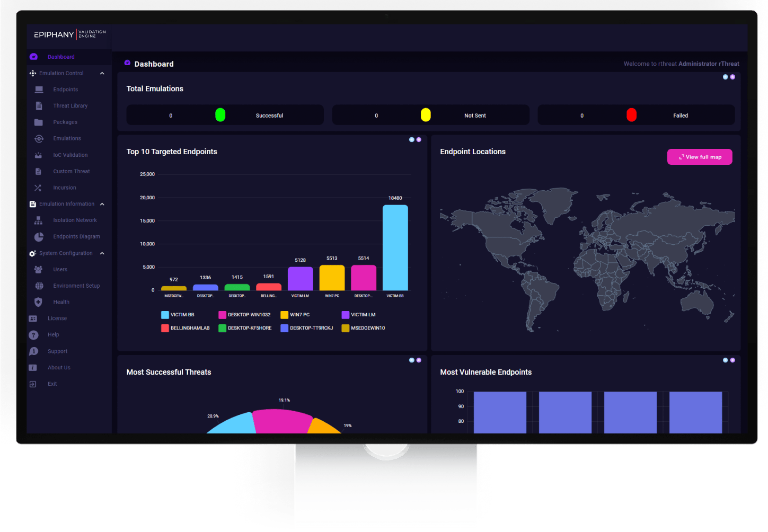This screenshot has height=532, width=768.
Task: Collapse the Emulation Information section chevron
Action: pyautogui.click(x=102, y=205)
